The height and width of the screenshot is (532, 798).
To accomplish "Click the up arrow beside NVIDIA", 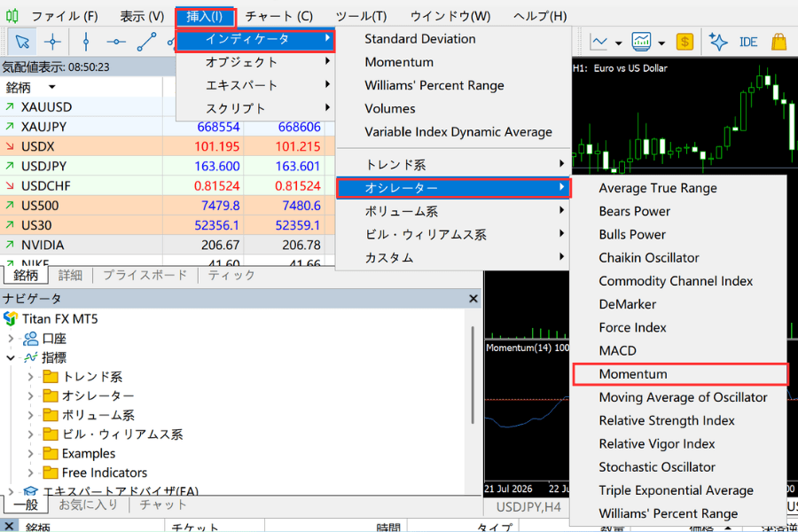I will (x=10, y=245).
